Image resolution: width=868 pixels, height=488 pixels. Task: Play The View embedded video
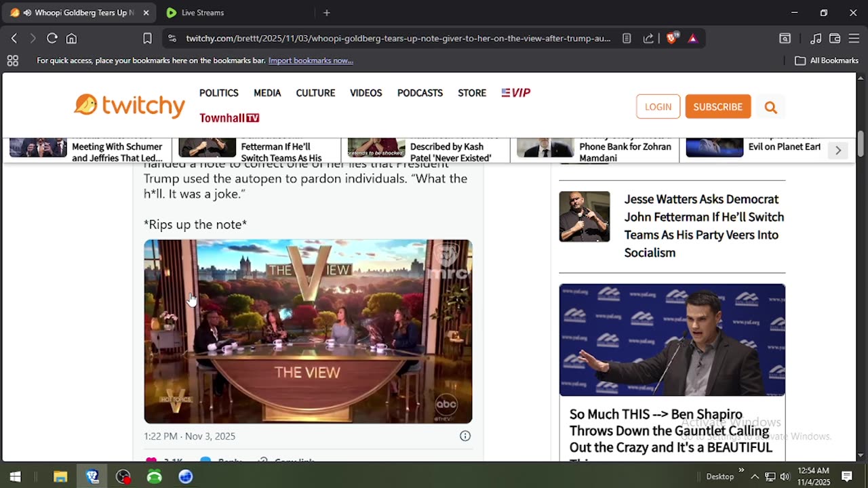[x=308, y=331]
